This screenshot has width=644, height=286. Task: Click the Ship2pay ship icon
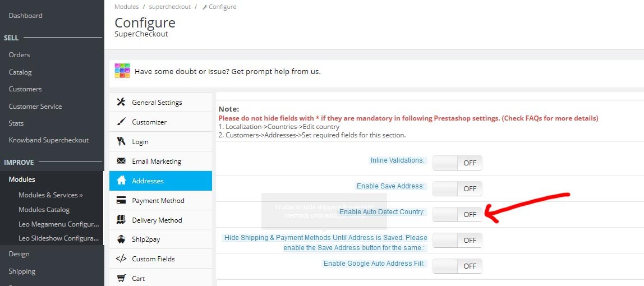coord(121,239)
